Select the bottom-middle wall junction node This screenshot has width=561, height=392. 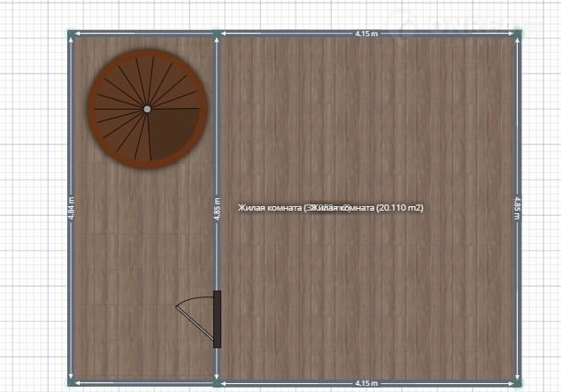click(x=218, y=382)
